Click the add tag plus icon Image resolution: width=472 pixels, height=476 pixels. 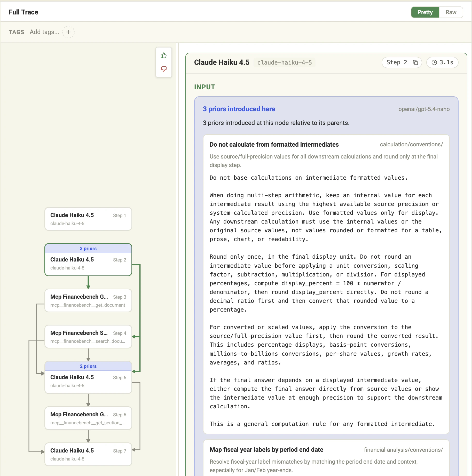(x=68, y=32)
